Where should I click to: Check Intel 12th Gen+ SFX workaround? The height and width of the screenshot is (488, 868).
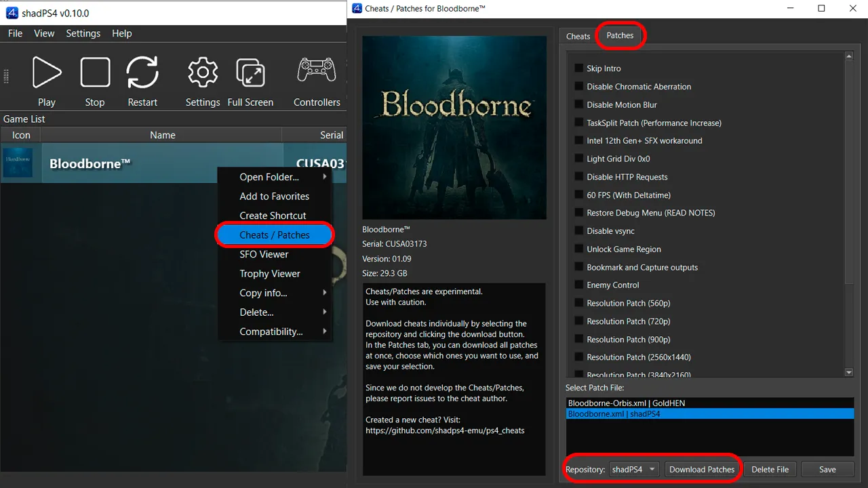pyautogui.click(x=579, y=140)
